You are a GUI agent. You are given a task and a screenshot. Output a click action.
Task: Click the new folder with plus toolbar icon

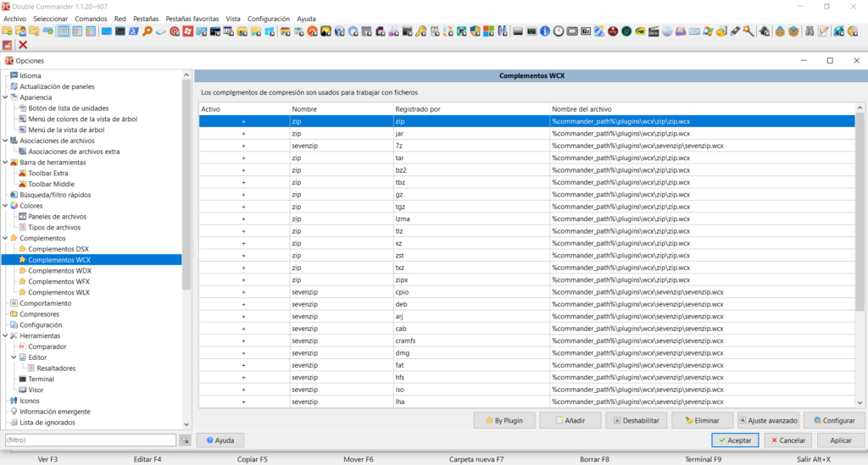[x=7, y=31]
